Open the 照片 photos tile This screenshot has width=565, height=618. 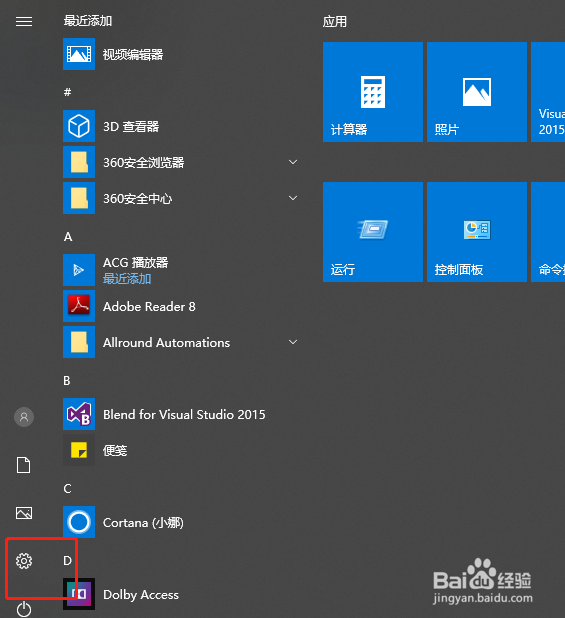click(x=477, y=92)
